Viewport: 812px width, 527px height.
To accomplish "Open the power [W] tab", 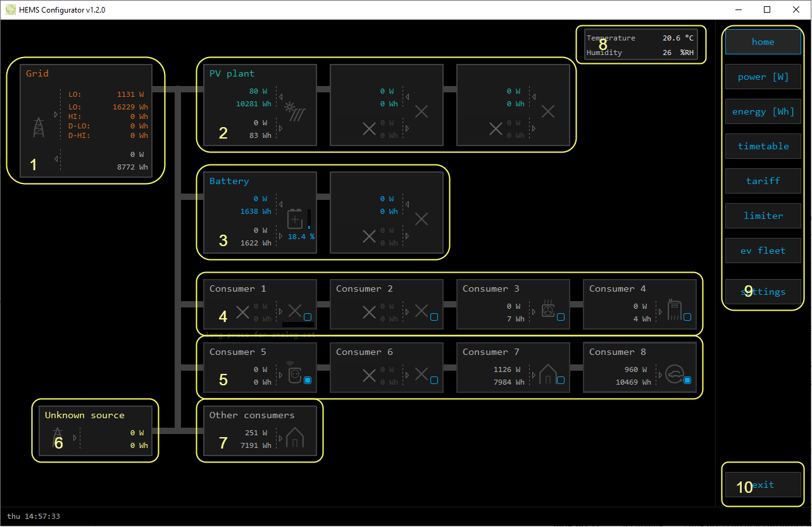I will pyautogui.click(x=763, y=77).
